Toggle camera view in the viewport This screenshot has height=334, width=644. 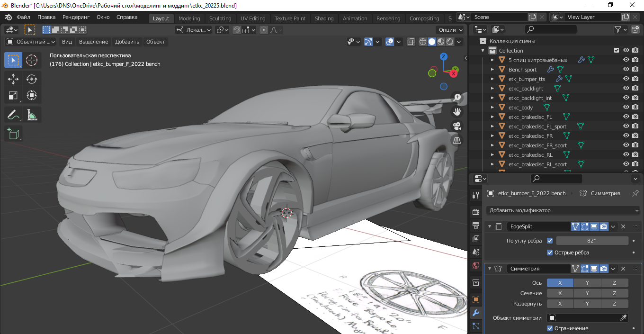coord(457,126)
